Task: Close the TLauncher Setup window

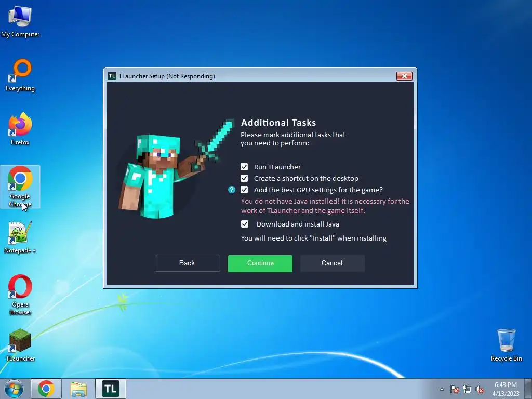Action: [x=404, y=76]
